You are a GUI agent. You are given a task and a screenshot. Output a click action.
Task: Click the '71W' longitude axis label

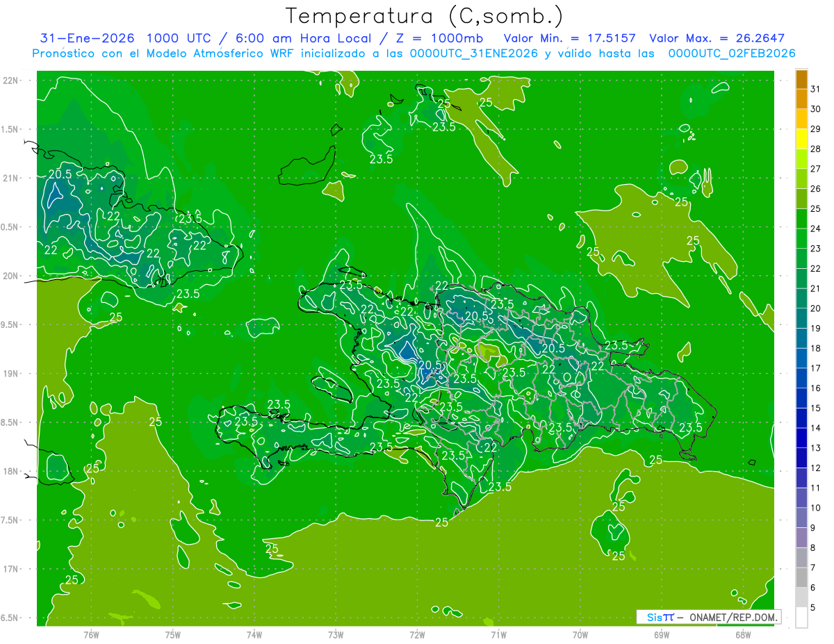point(498,634)
